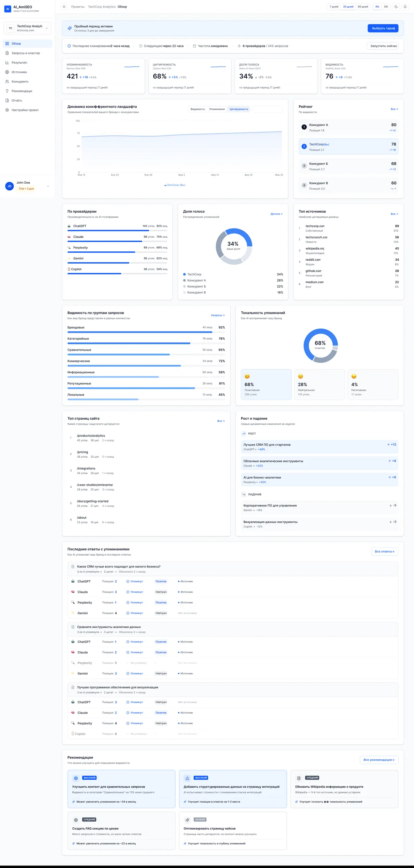
Task: Click the Брендовые visibility progress bar
Action: pos(146,332)
